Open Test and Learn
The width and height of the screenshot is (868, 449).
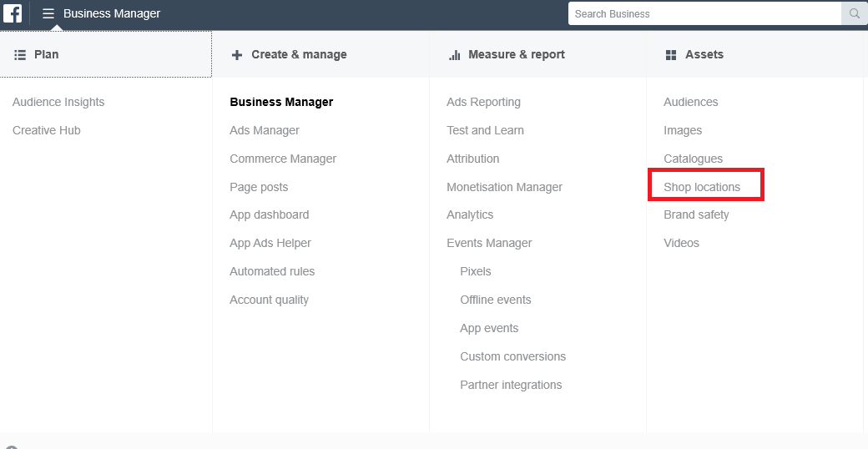coord(485,130)
